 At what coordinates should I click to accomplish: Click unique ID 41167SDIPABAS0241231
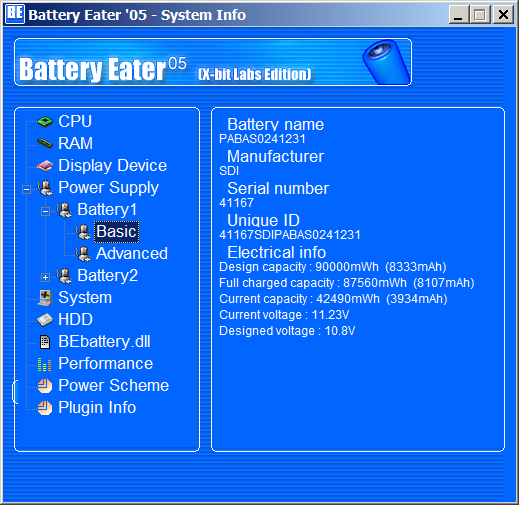(x=290, y=235)
